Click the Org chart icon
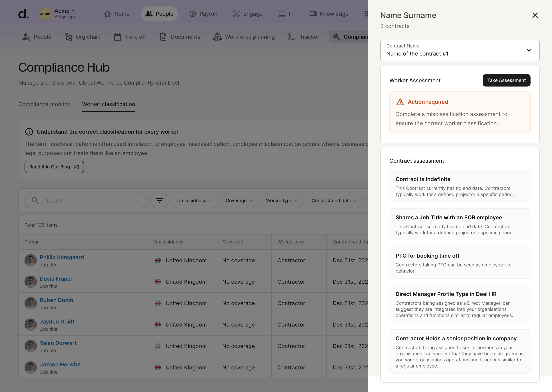 (x=68, y=37)
